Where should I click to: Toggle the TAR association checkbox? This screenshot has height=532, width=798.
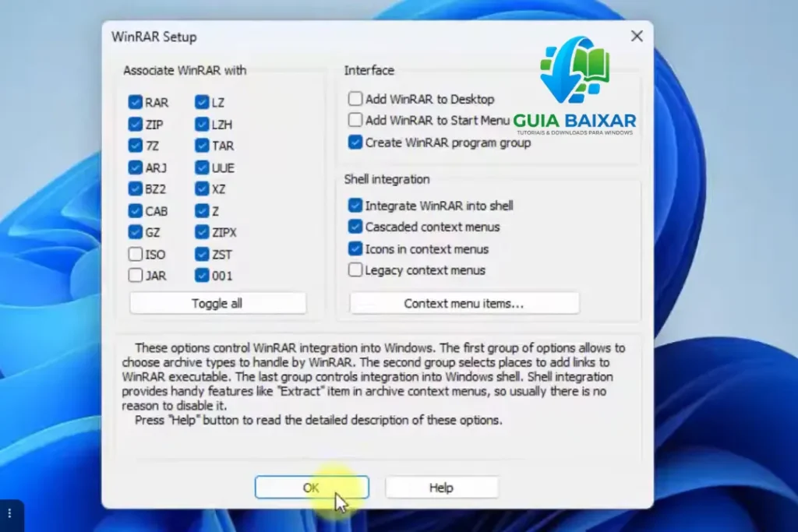tap(202, 146)
